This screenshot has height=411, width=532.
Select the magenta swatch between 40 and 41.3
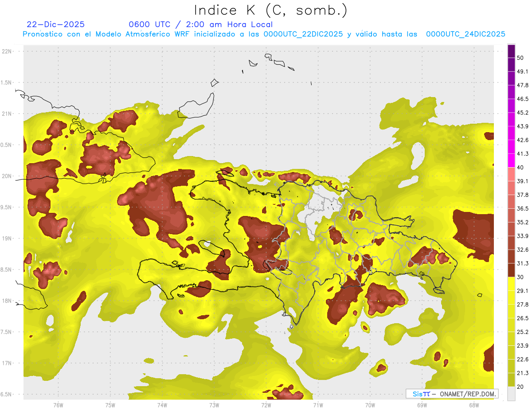[x=511, y=160]
